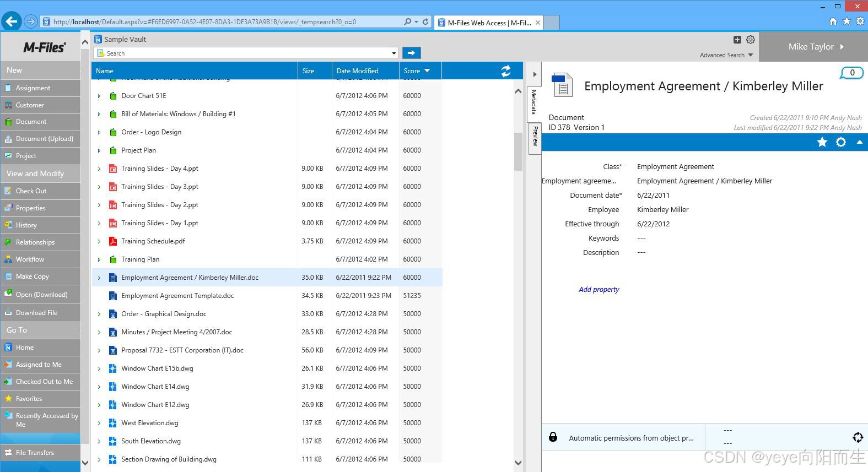
Task: Click the Properties icon in sidebar
Action: pos(8,208)
